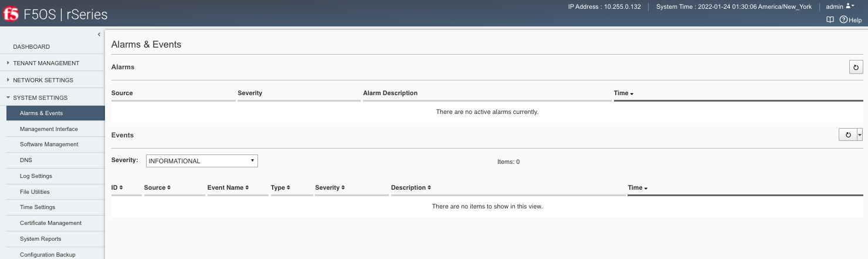Expand the Tenant Management section
The height and width of the screenshot is (259, 868).
[x=46, y=63]
